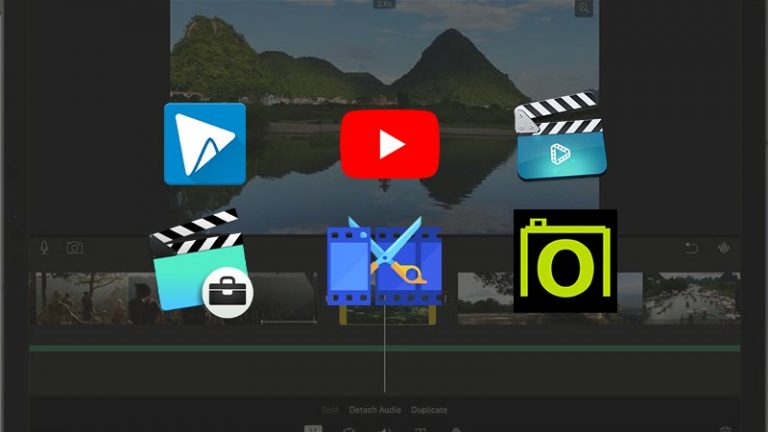The height and width of the screenshot is (432, 768).
Task: Click the white timeline playhead line
Action: pos(385,348)
